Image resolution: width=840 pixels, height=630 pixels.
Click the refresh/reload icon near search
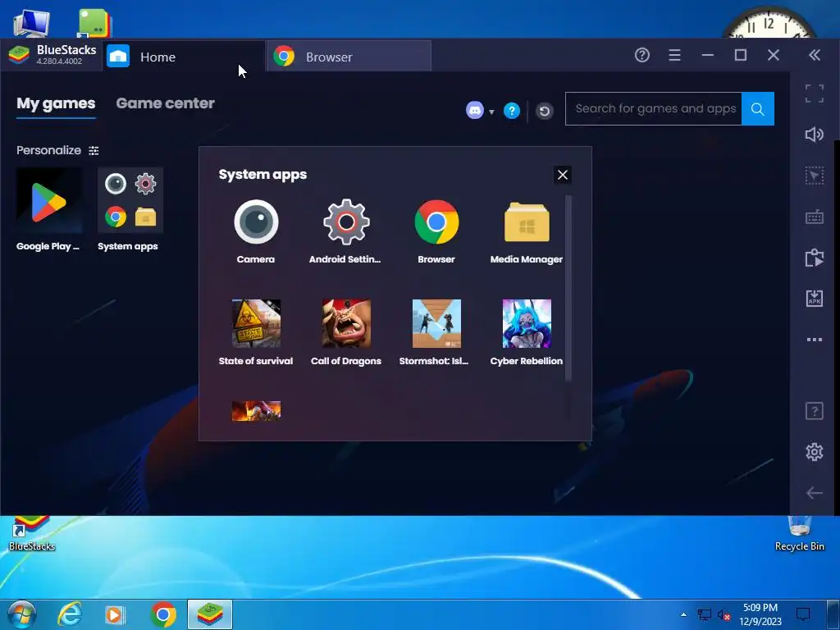coord(545,111)
